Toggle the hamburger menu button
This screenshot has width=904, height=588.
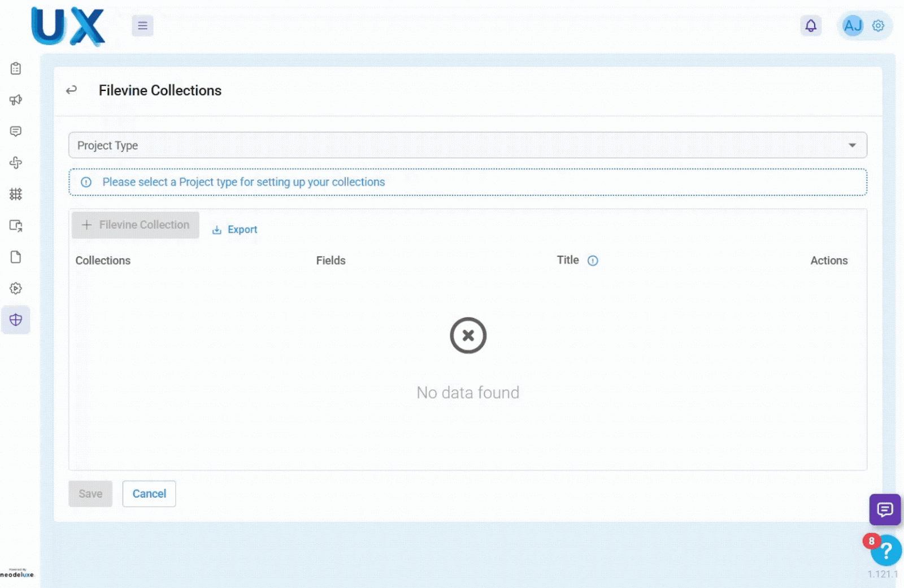pos(142,25)
